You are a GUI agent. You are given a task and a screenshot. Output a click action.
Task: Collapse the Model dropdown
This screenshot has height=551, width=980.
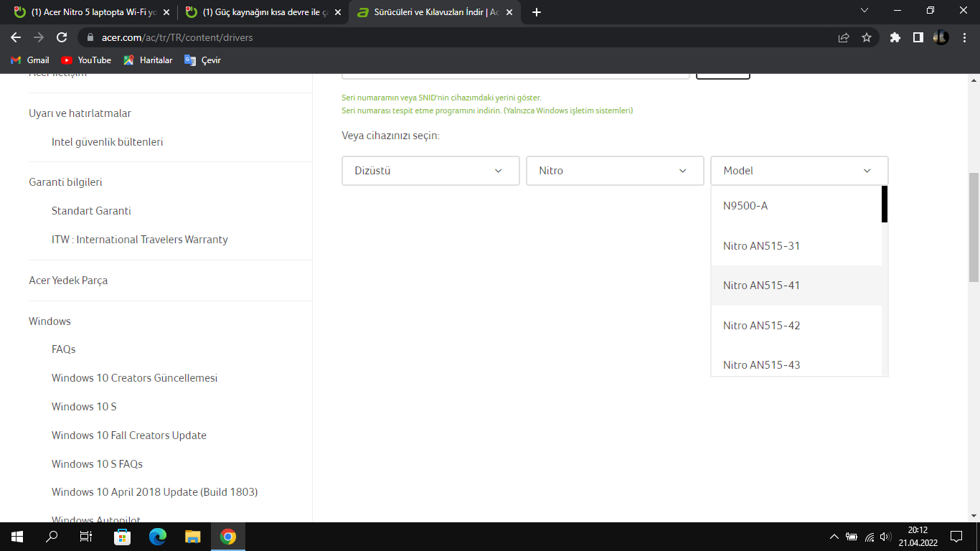click(799, 171)
